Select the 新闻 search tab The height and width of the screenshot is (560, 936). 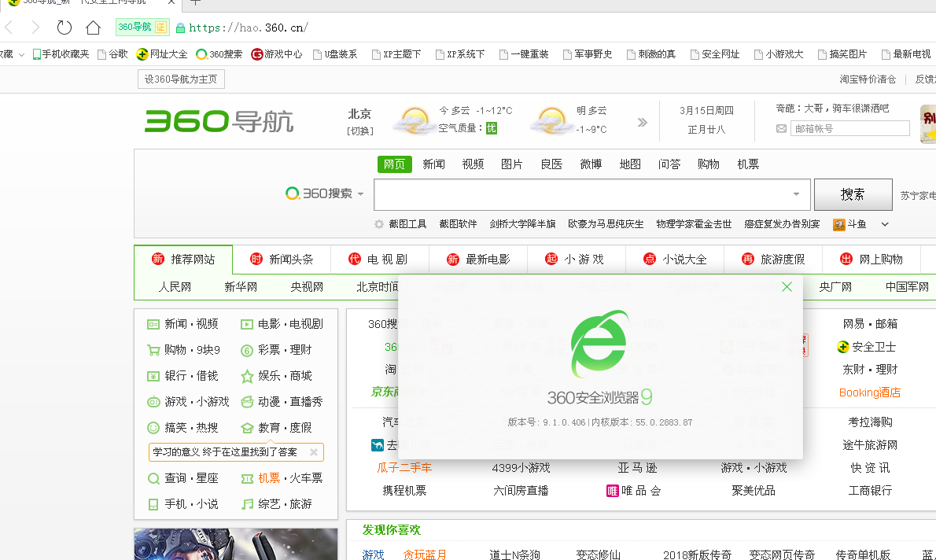(434, 164)
